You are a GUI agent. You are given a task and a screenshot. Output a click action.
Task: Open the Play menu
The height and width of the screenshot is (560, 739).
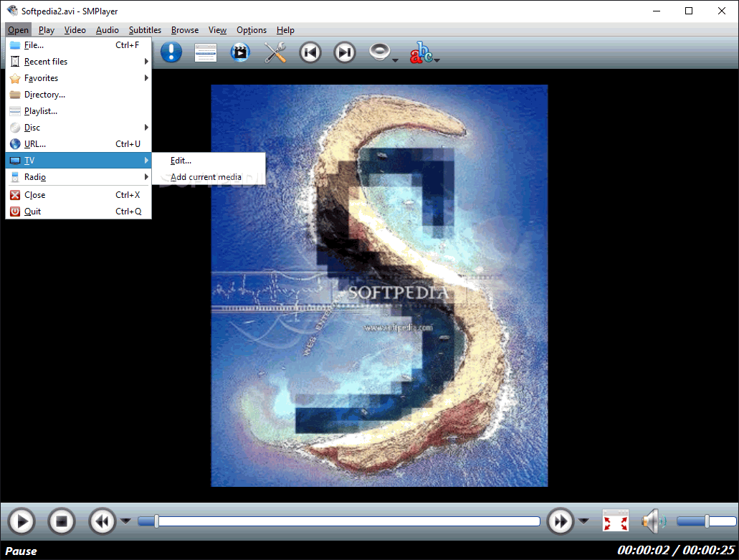coord(46,29)
